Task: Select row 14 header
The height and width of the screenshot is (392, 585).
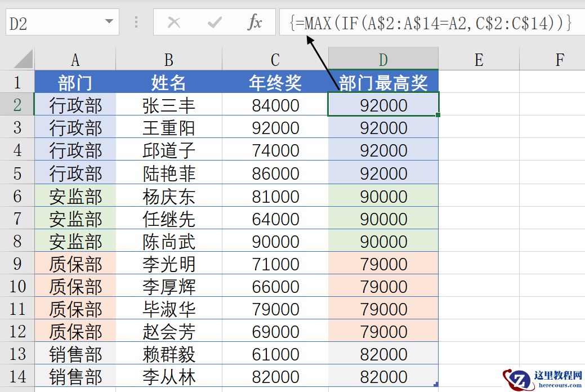Action: click(x=17, y=376)
